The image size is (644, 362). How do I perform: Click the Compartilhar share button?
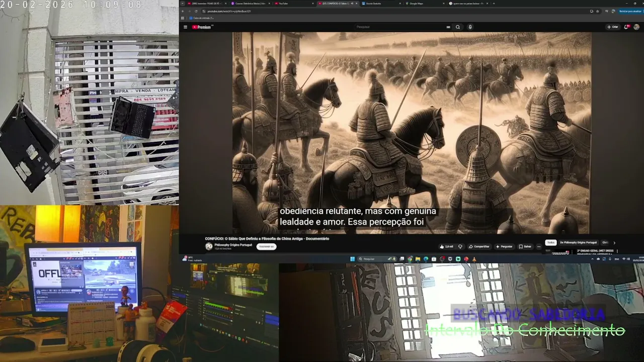(479, 246)
